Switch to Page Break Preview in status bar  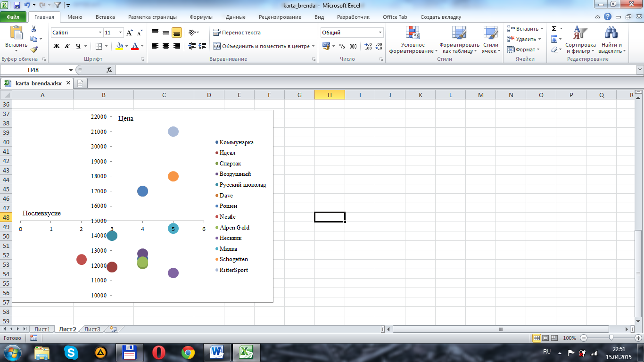554,338
